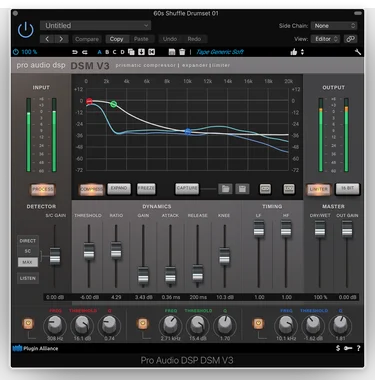375x380 pixels.
Task: Toggle the LIMITER button
Action: (x=319, y=189)
